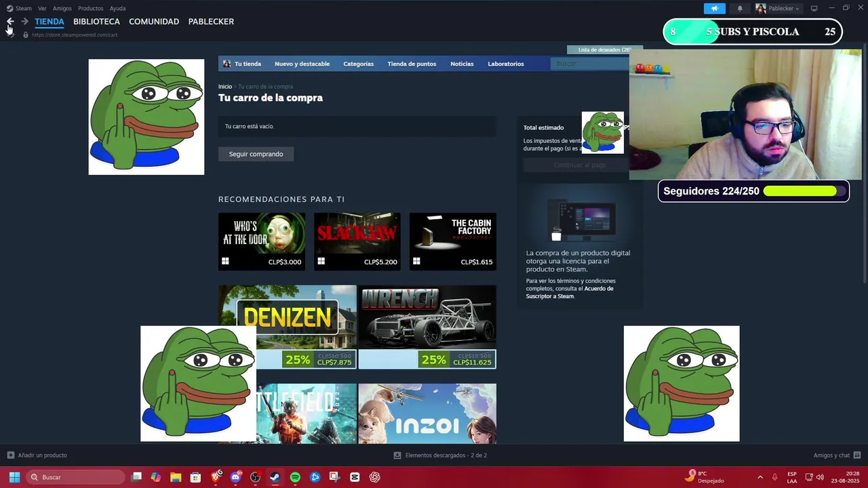
Task: Click the Seguir comprando button
Action: coord(256,154)
